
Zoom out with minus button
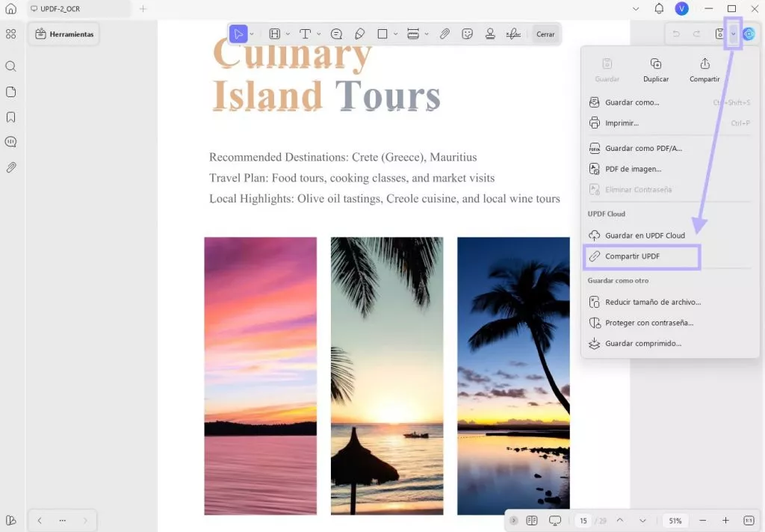tap(702, 521)
